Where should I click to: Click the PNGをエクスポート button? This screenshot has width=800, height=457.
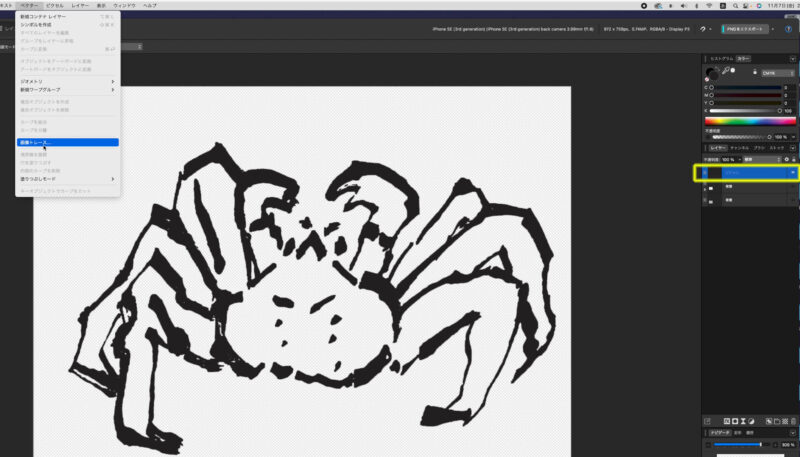745,29
